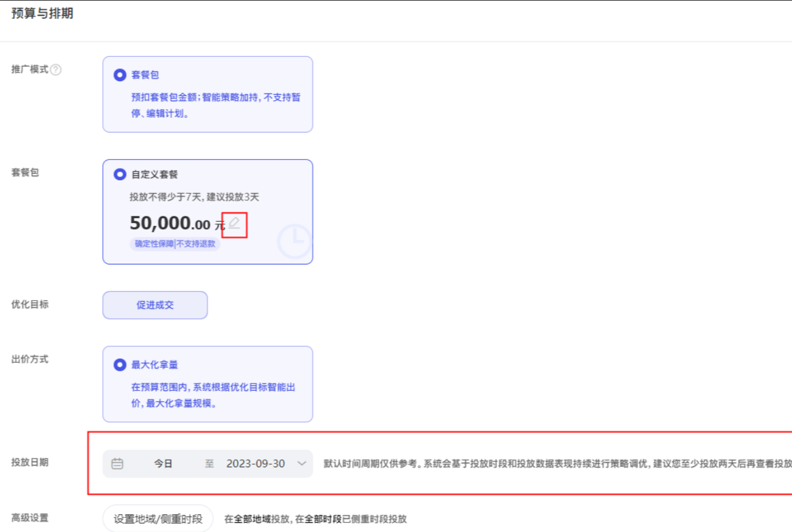Click the calendar icon in the 投放日期 field
Viewport: 792px width, 532px height.
(x=117, y=464)
